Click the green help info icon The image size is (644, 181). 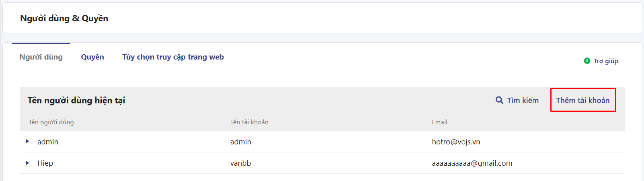587,61
